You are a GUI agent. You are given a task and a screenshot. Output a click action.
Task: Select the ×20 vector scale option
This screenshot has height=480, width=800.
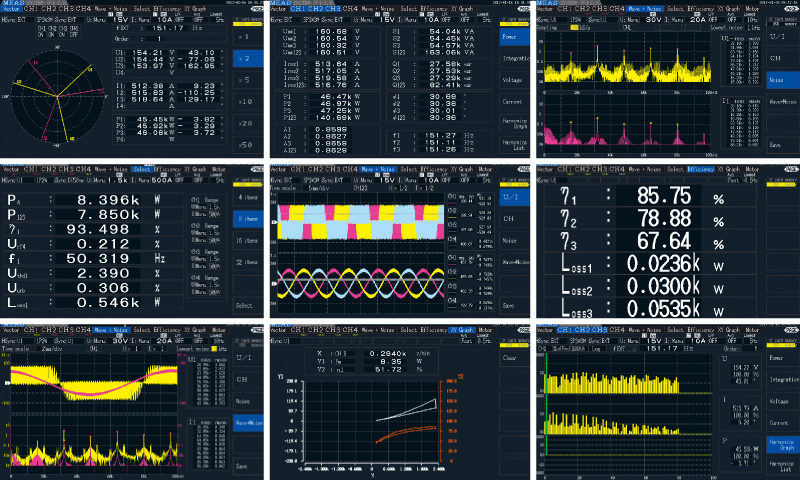(x=246, y=124)
